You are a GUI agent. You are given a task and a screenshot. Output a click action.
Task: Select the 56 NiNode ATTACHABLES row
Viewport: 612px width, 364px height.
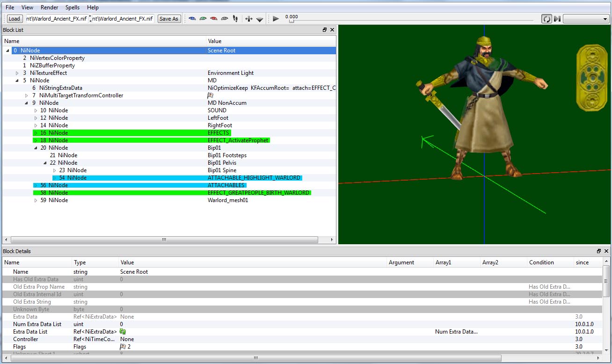[169, 185]
